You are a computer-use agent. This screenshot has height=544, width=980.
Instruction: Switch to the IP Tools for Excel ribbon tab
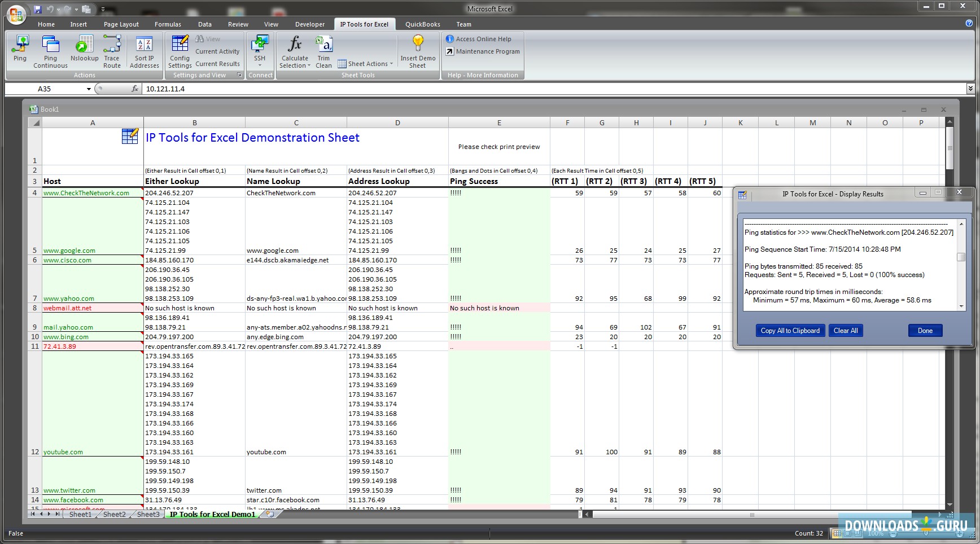(x=364, y=24)
